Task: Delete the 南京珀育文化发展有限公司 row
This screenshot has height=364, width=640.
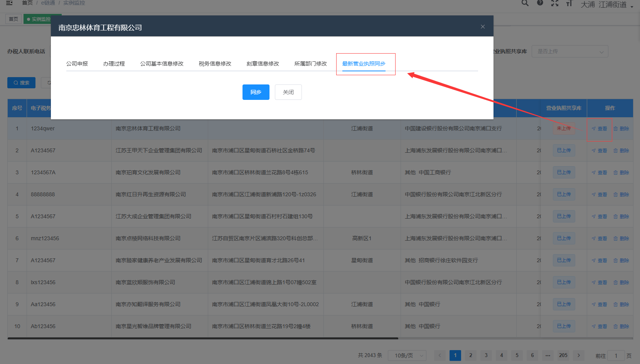Action: 621,173
